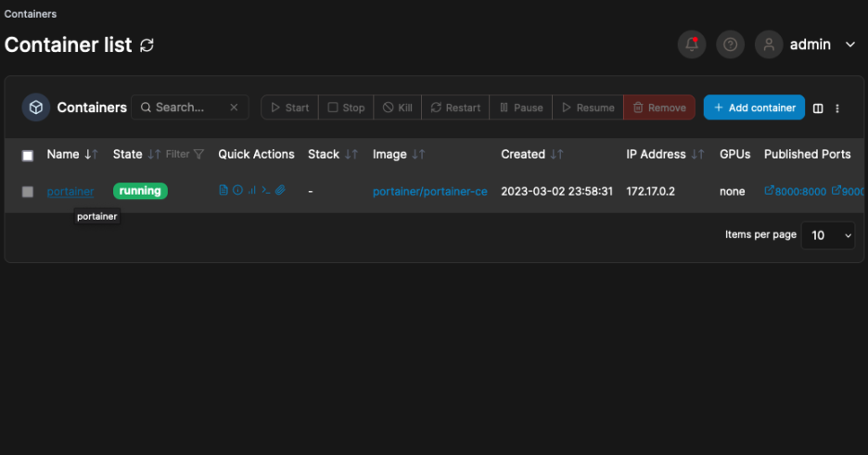Viewport: 868px width, 455px height.
Task: Click the Restart button
Action: 455,107
